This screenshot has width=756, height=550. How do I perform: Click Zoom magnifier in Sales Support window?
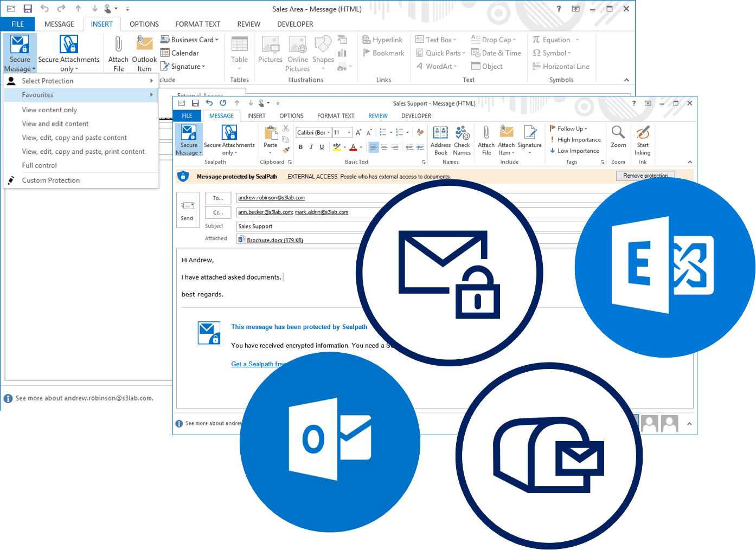coord(618,137)
